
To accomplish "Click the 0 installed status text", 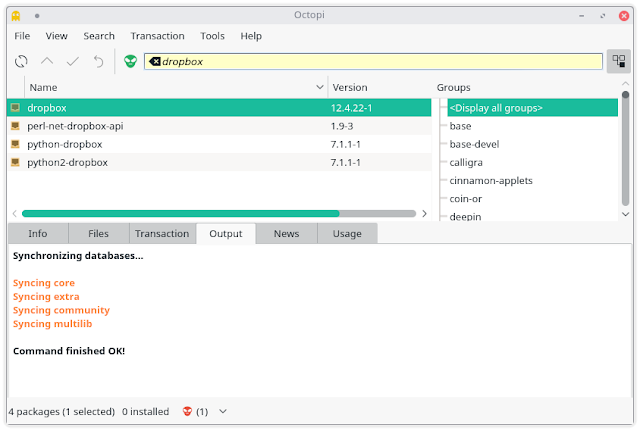I will [145, 411].
